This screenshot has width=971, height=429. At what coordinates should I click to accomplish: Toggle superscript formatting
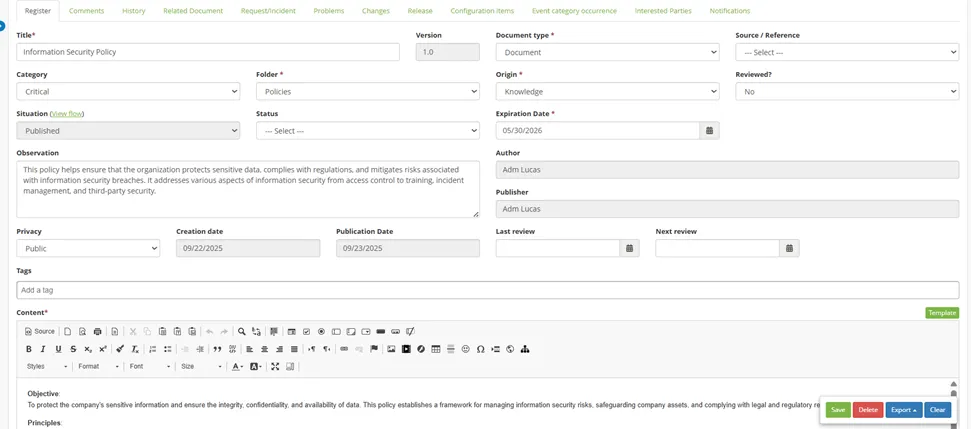tap(103, 349)
